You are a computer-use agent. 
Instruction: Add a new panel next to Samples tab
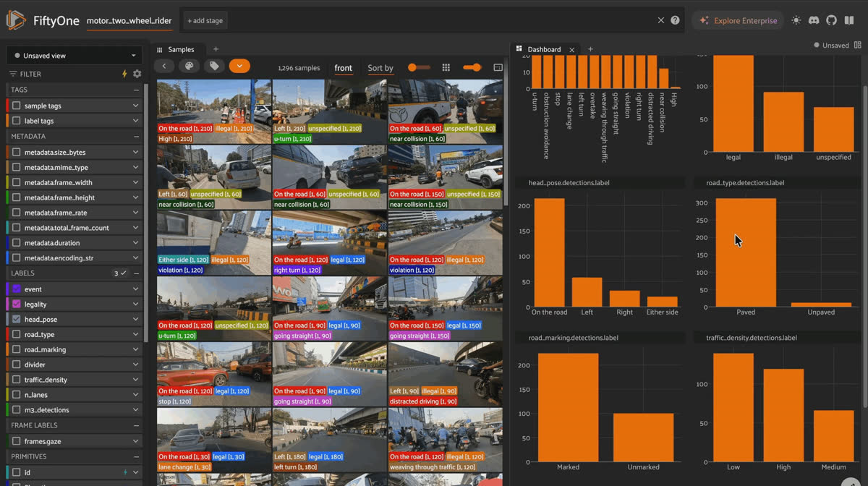tap(216, 49)
